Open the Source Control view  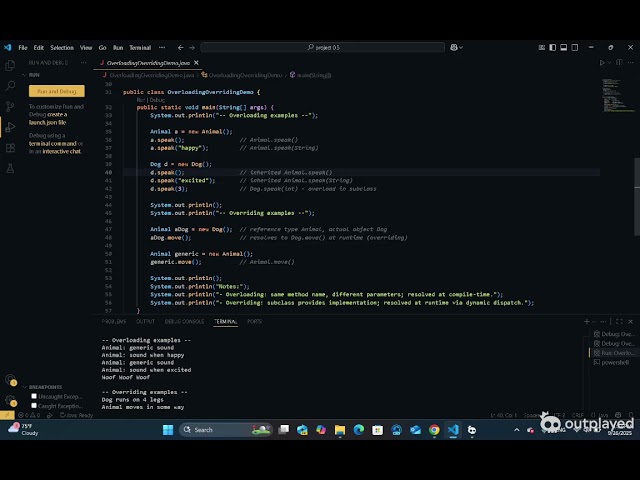coord(10,107)
